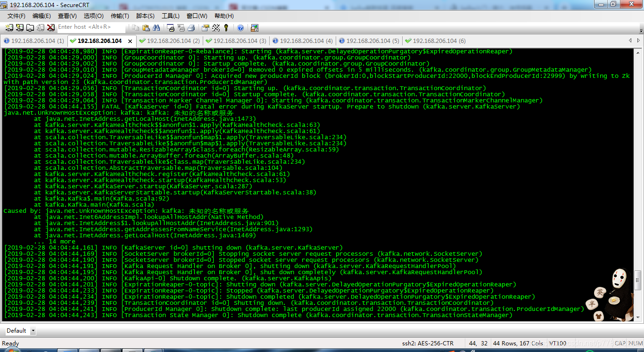Open the 文件(F) menu
The height and width of the screenshot is (352, 644).
(16, 16)
